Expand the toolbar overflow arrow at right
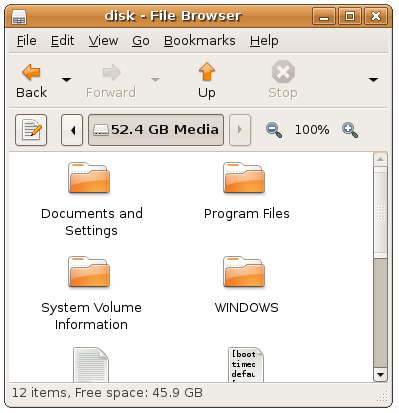The width and height of the screenshot is (399, 413). point(373,80)
